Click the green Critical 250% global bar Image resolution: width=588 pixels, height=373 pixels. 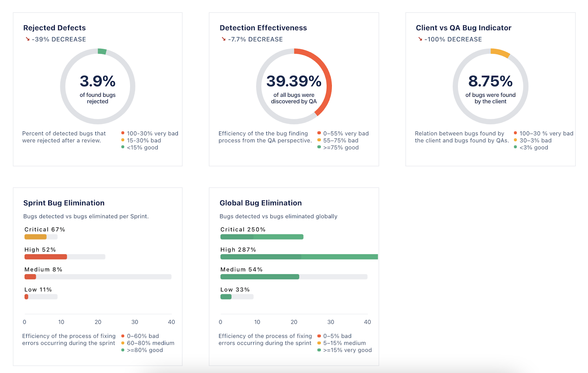click(x=262, y=237)
